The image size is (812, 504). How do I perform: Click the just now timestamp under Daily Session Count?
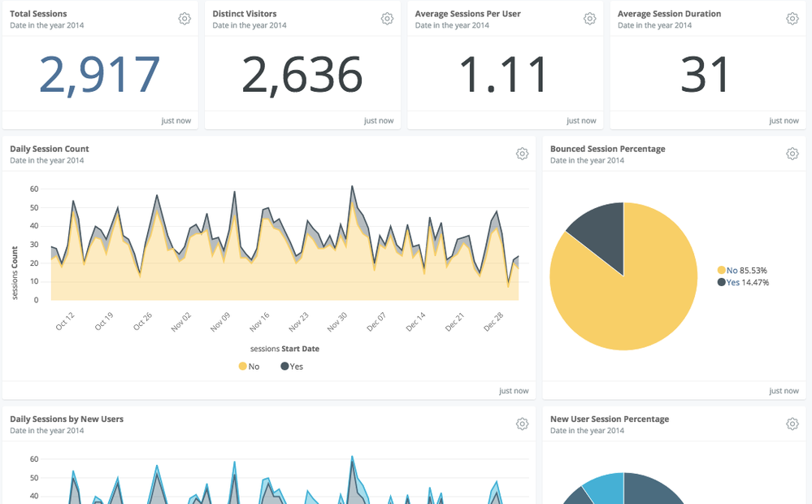click(514, 391)
